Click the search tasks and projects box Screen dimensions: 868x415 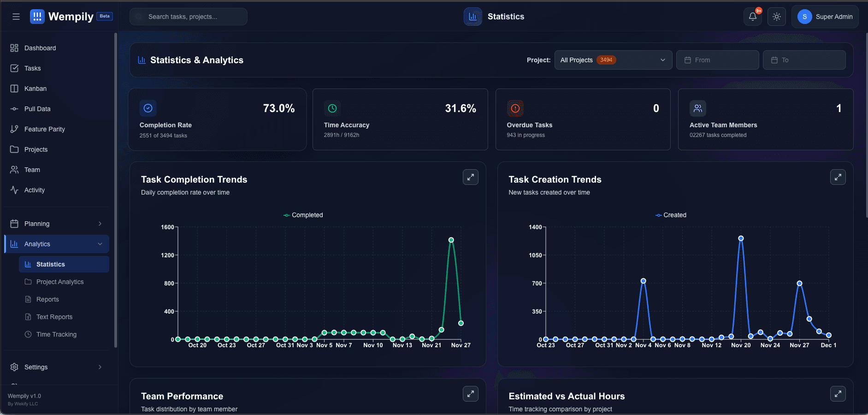(x=189, y=17)
